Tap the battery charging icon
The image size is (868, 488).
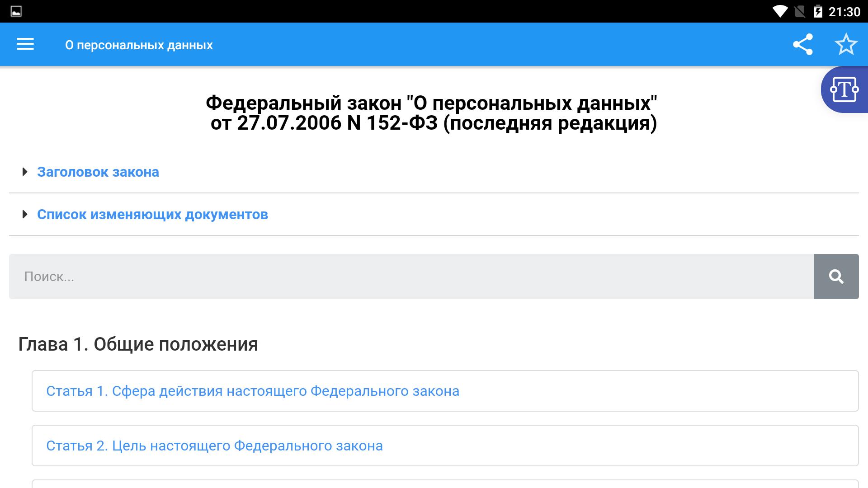817,11
